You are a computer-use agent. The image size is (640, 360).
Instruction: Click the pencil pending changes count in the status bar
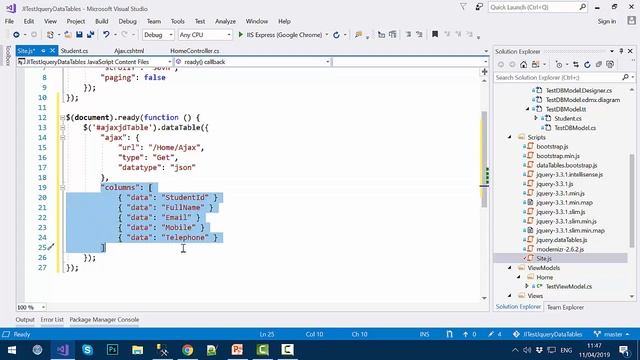494,334
